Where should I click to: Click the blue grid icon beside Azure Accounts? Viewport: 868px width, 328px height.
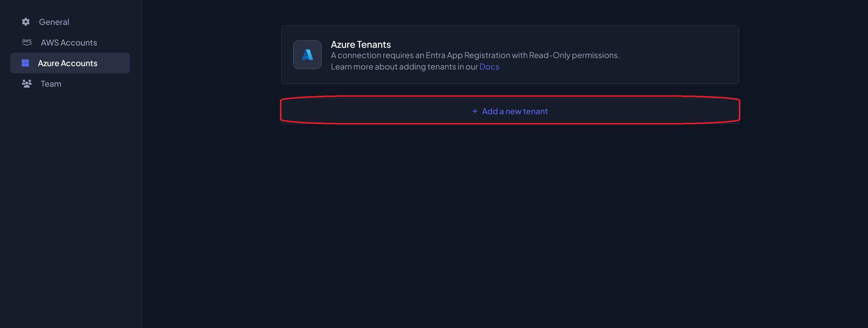pos(25,63)
